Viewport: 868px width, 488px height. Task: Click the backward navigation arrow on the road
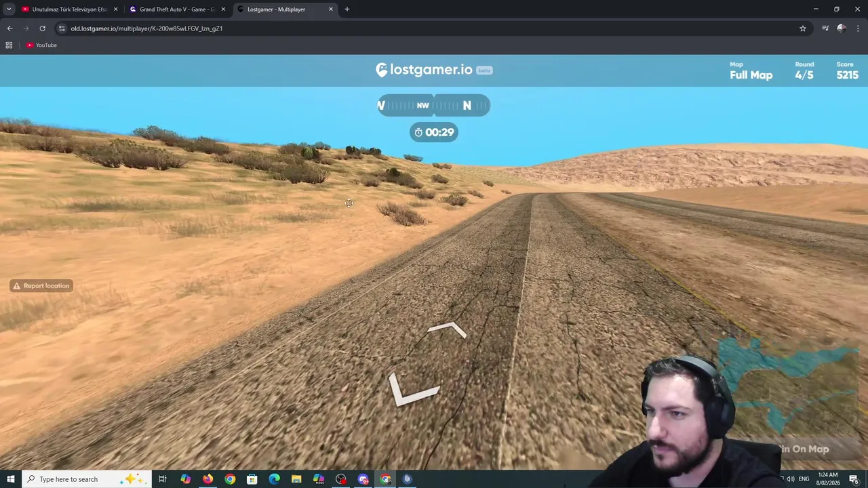[414, 389]
